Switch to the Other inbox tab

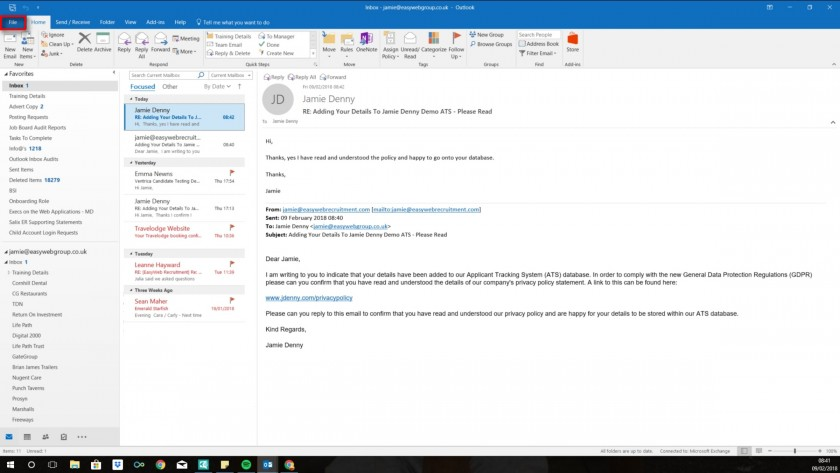click(170, 86)
